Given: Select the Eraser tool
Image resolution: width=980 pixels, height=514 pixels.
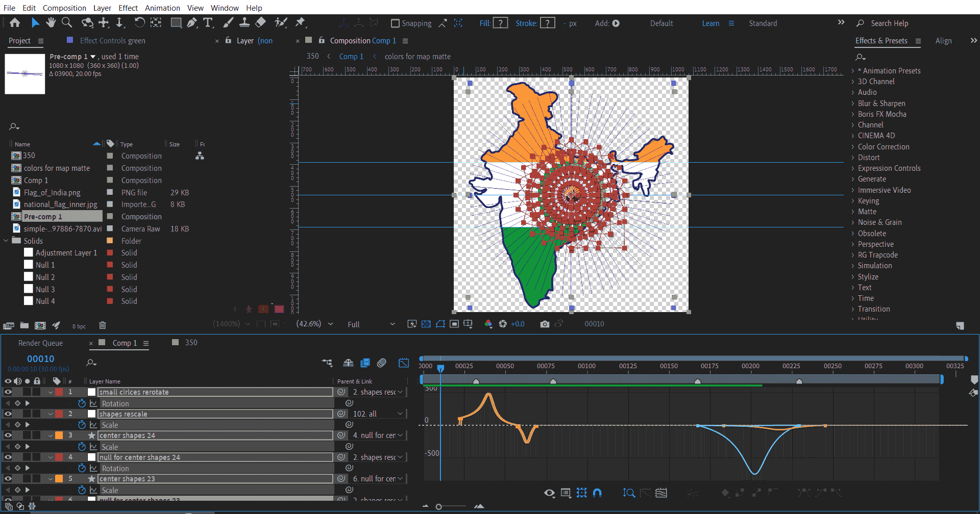Looking at the screenshot, I should 261,22.
